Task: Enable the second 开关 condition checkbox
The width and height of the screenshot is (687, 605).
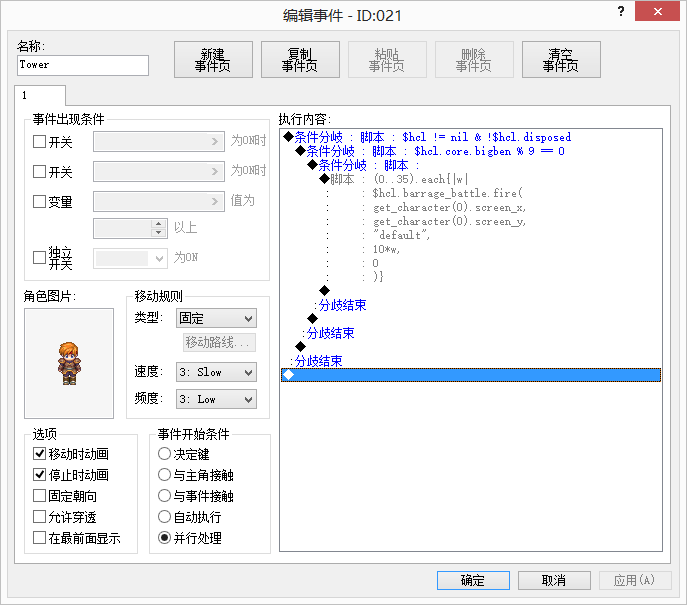Action: click(x=39, y=171)
